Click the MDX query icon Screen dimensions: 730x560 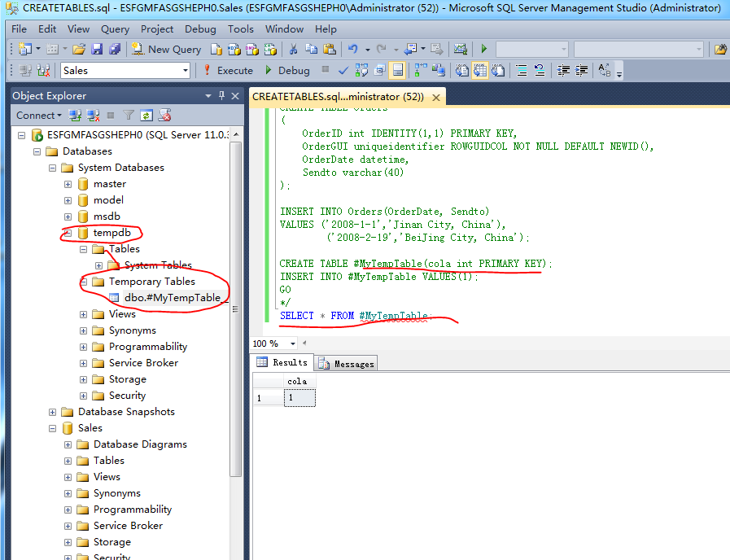pos(234,49)
